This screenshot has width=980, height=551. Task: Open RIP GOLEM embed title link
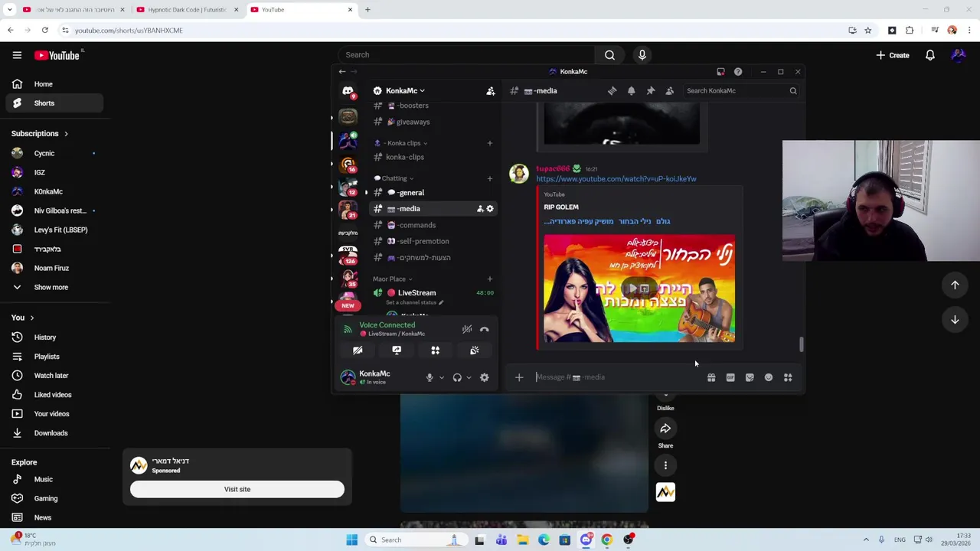pos(561,207)
